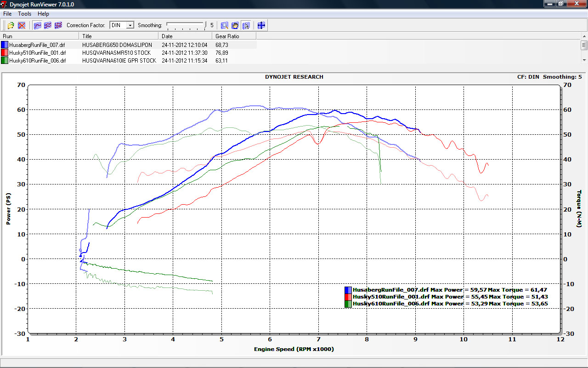
Task: Activate the zoom magnifier graph tool
Action: click(x=225, y=25)
